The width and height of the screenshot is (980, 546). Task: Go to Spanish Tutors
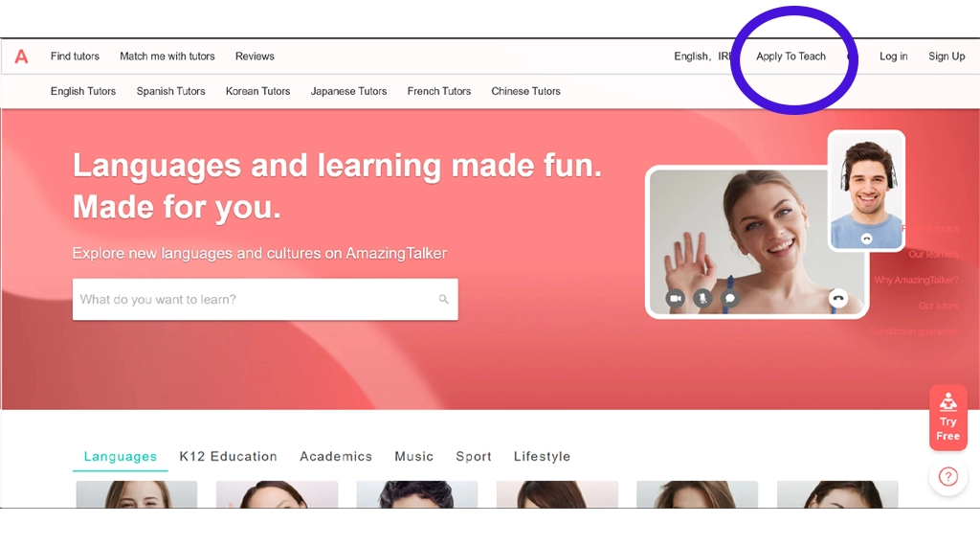pos(170,92)
